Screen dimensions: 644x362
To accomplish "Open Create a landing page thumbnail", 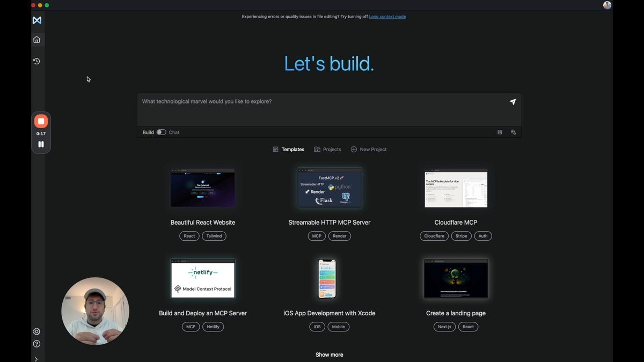I will coord(456,278).
